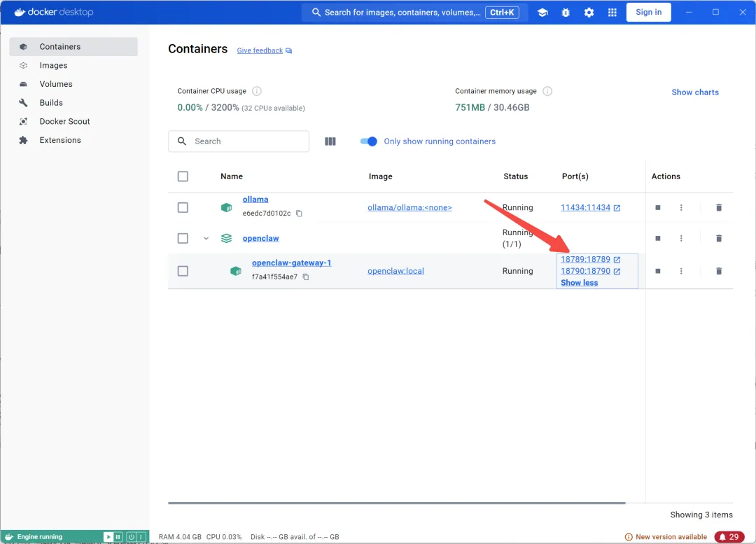Image resolution: width=756 pixels, height=544 pixels.
Task: Open the openclaw stack link
Action: 260,238
